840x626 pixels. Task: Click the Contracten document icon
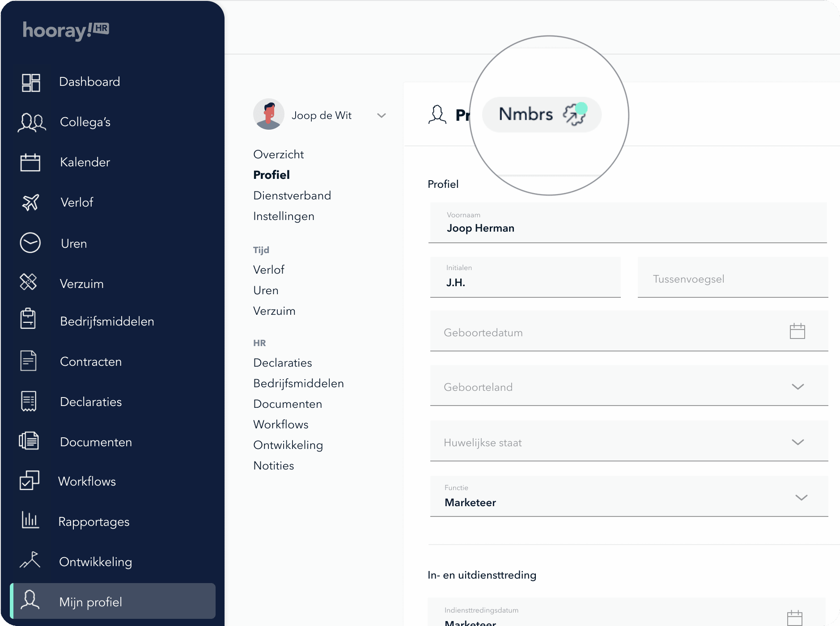pos(28,360)
